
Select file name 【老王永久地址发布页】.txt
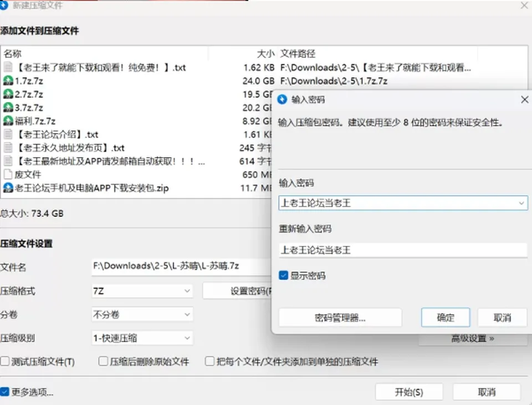coord(70,148)
